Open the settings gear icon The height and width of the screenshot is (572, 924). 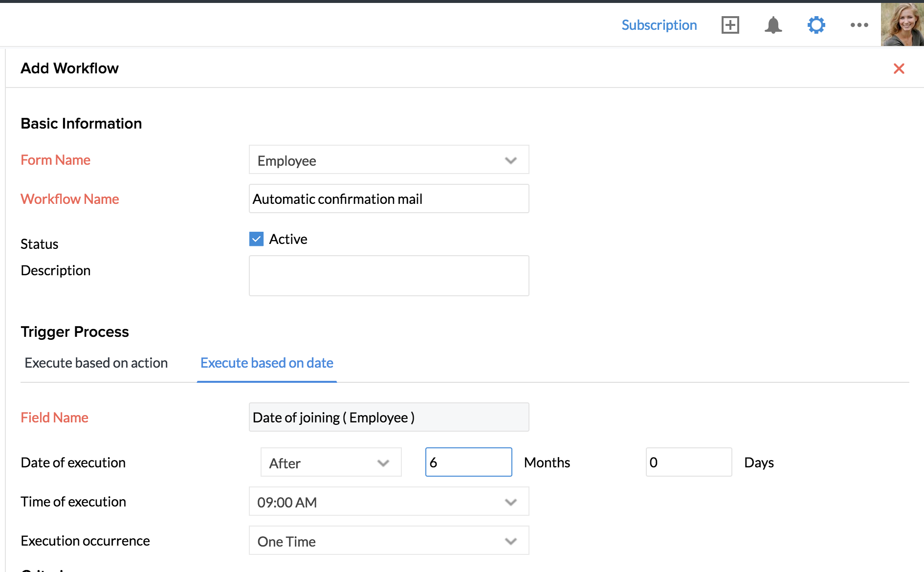tap(816, 25)
